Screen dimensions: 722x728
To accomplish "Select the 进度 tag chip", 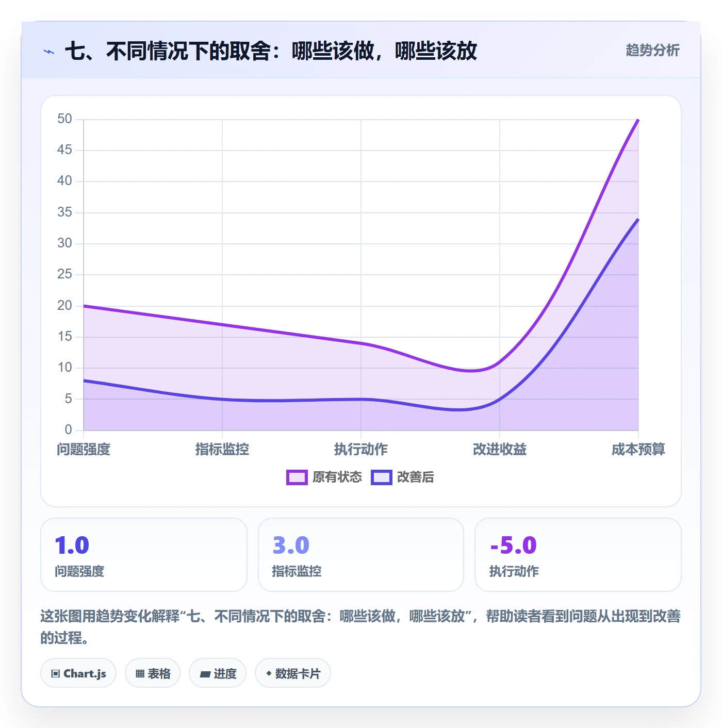I will [x=218, y=673].
